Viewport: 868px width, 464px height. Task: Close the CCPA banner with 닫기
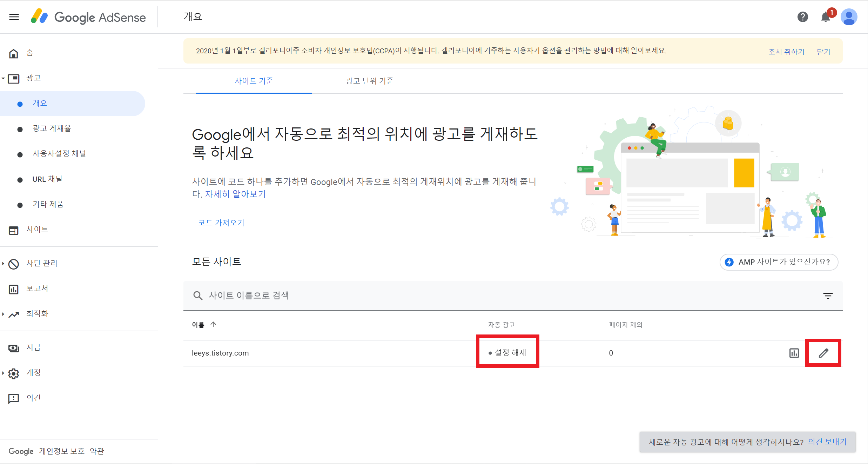pos(823,52)
